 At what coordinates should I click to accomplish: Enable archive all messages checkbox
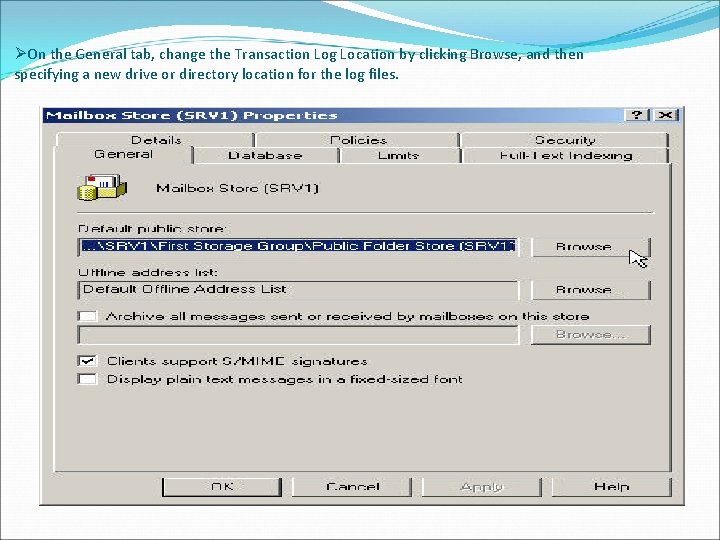(87, 316)
